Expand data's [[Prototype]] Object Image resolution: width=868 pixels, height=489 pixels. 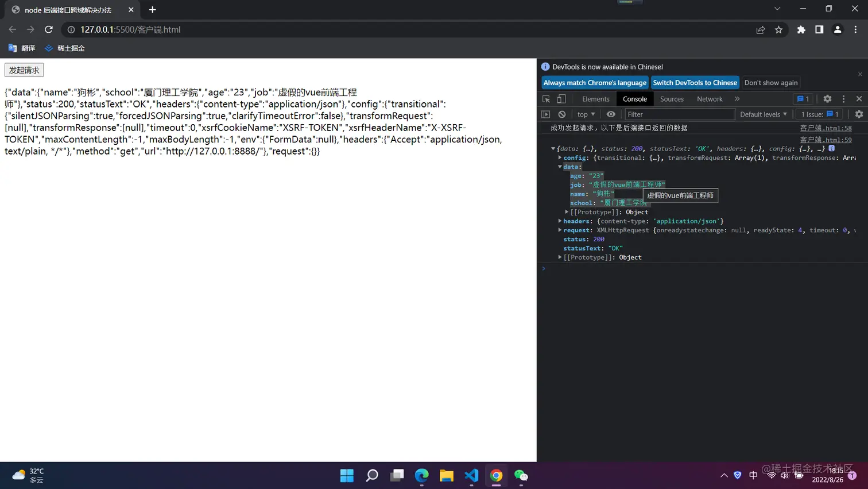567,212
